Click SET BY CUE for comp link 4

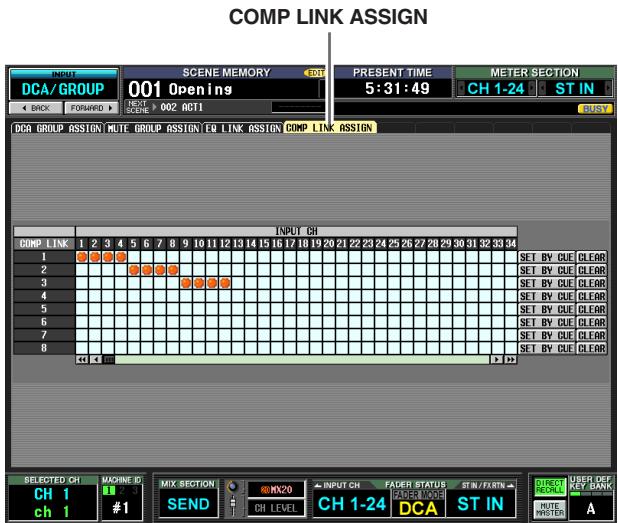[546, 296]
